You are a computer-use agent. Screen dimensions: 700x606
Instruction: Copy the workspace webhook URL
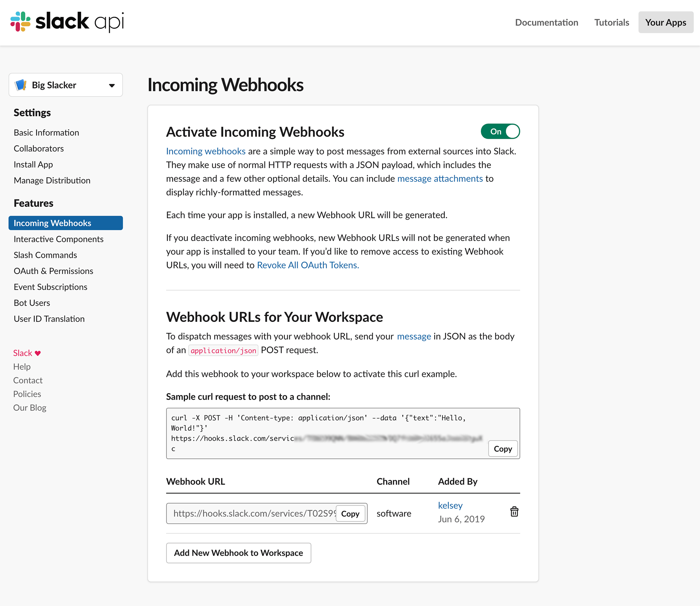[350, 514]
